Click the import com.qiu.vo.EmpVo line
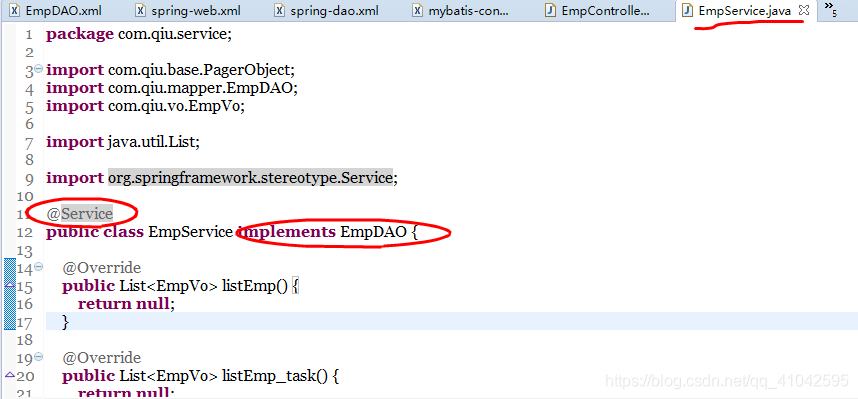The image size is (858, 399). pyautogui.click(x=145, y=106)
